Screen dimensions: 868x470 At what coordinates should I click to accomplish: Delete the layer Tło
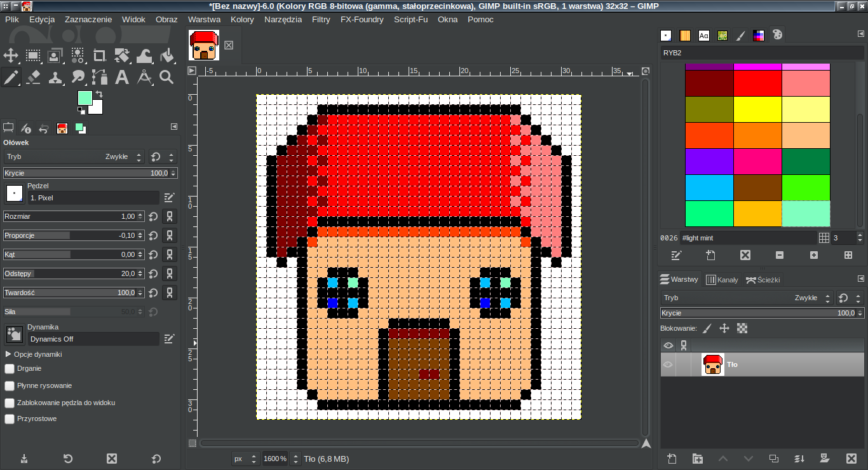pyautogui.click(x=851, y=459)
